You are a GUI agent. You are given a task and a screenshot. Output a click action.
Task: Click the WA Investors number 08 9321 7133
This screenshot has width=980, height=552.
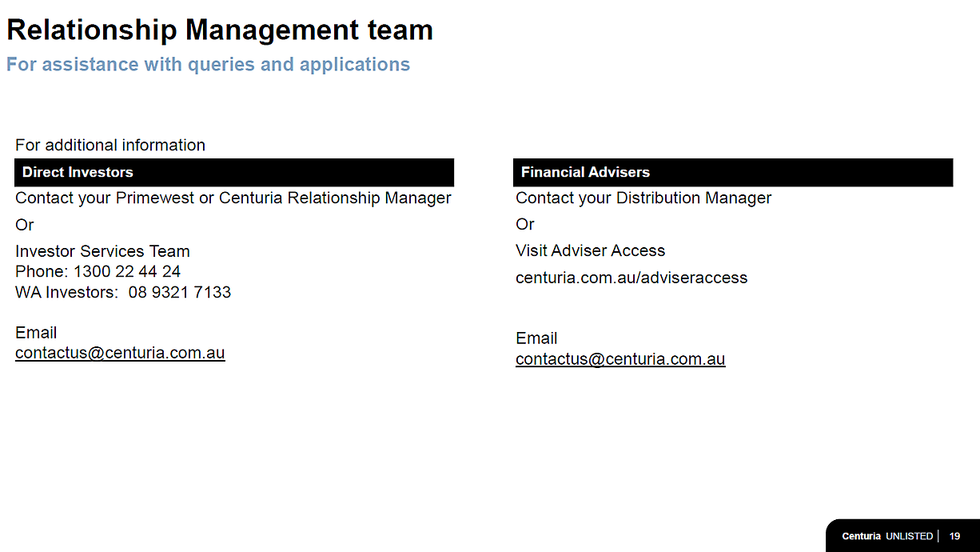coord(180,293)
